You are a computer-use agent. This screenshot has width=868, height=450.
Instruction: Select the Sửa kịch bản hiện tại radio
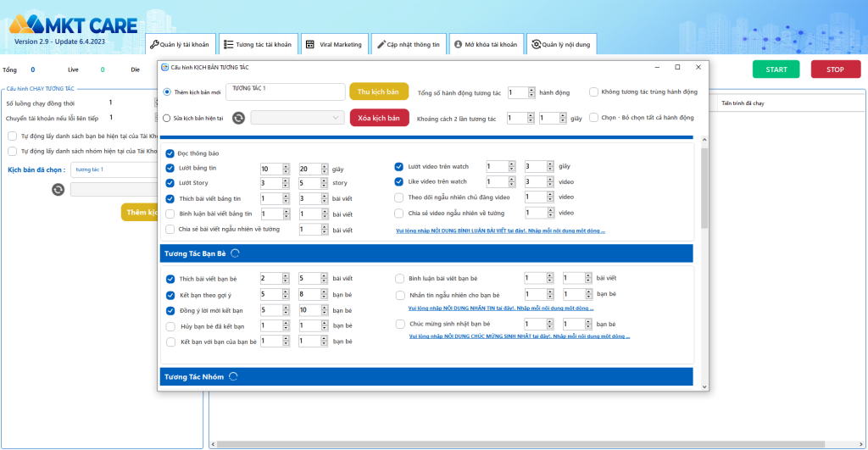pos(167,119)
